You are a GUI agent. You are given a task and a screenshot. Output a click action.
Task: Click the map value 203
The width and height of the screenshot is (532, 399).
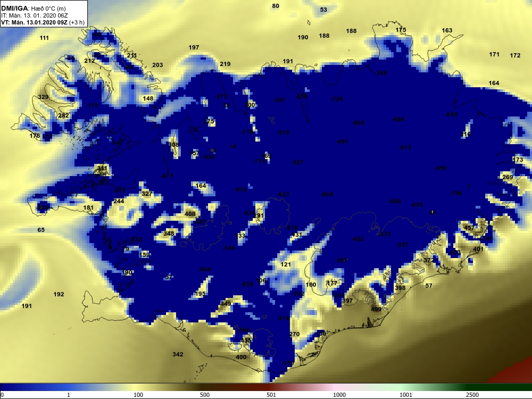tap(157, 65)
